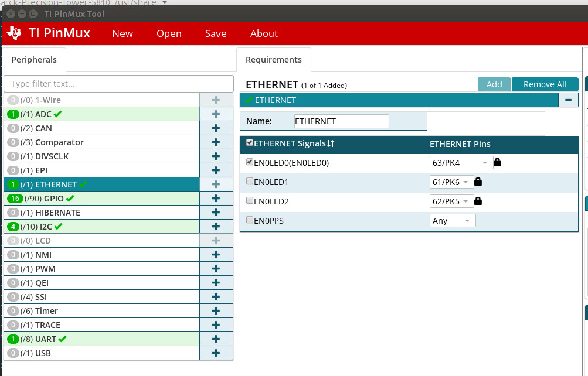Toggle the ETHERNET Signals select-all checkbox

click(x=250, y=142)
